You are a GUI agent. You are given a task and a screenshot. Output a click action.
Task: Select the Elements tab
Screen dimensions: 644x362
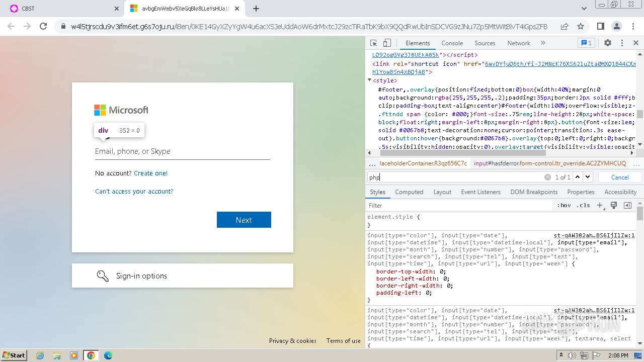(x=418, y=43)
